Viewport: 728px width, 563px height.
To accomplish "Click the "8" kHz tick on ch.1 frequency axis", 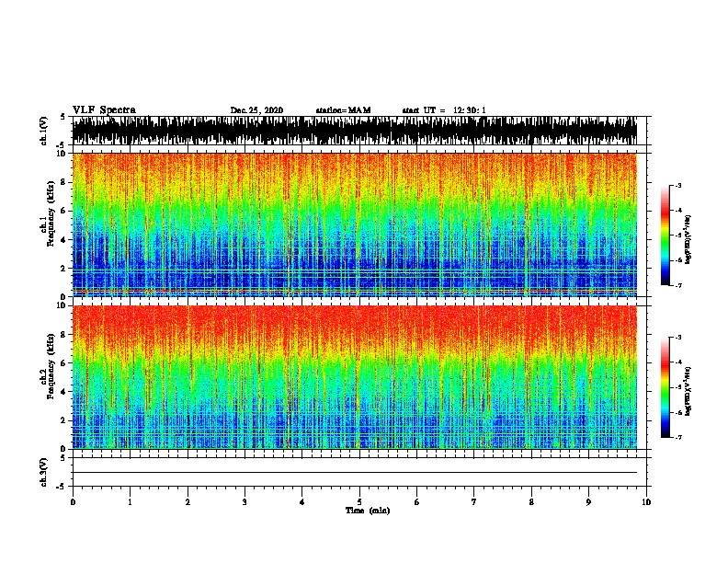I will pyautogui.click(x=64, y=182).
